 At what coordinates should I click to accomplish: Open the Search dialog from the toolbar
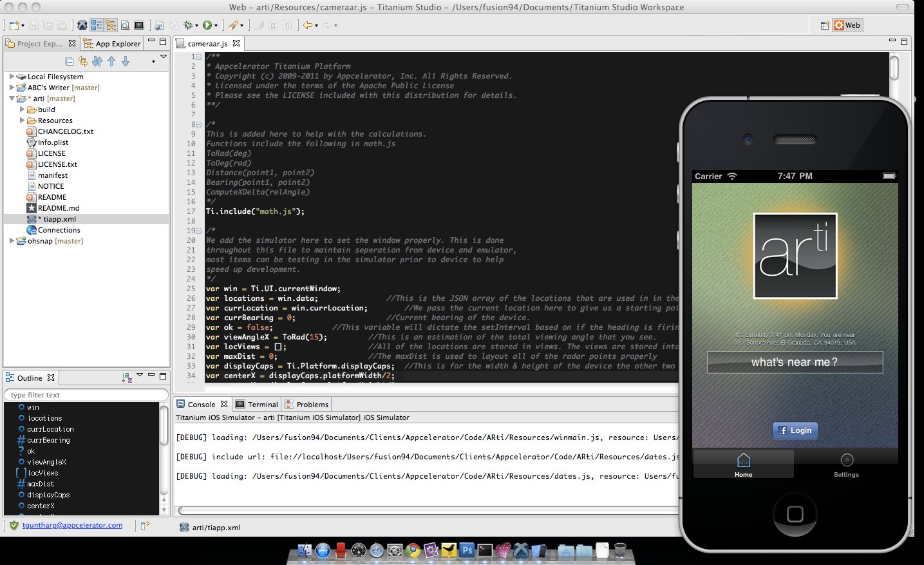click(x=125, y=24)
